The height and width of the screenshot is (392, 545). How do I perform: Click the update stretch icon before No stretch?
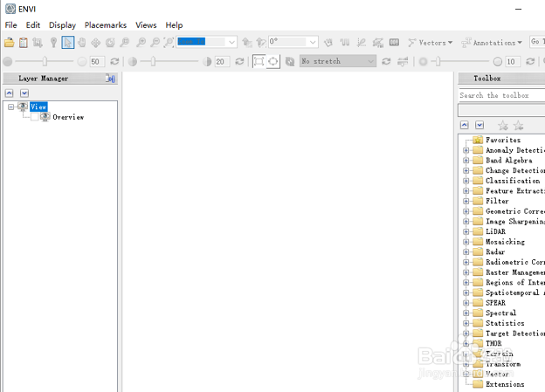click(x=290, y=61)
